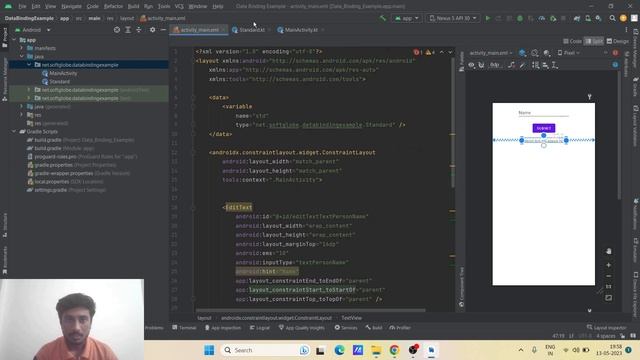The image size is (640, 360).
Task: Open the Refactor menu
Action: tap(113, 7)
